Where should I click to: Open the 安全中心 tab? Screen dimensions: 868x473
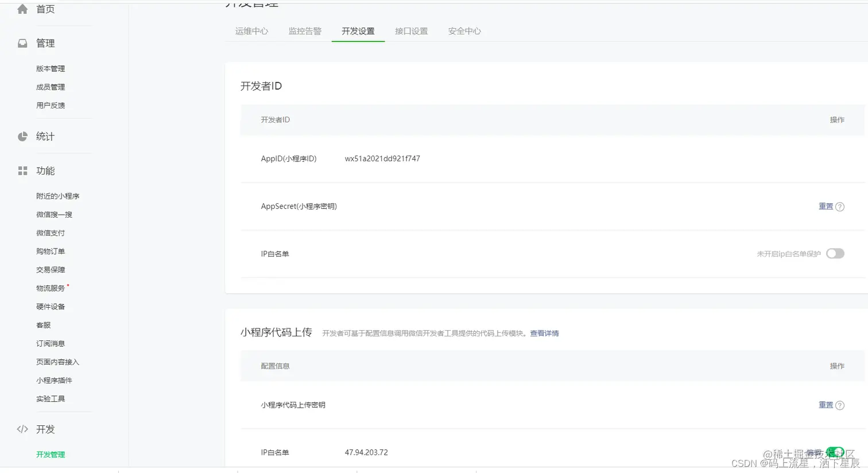click(x=464, y=31)
